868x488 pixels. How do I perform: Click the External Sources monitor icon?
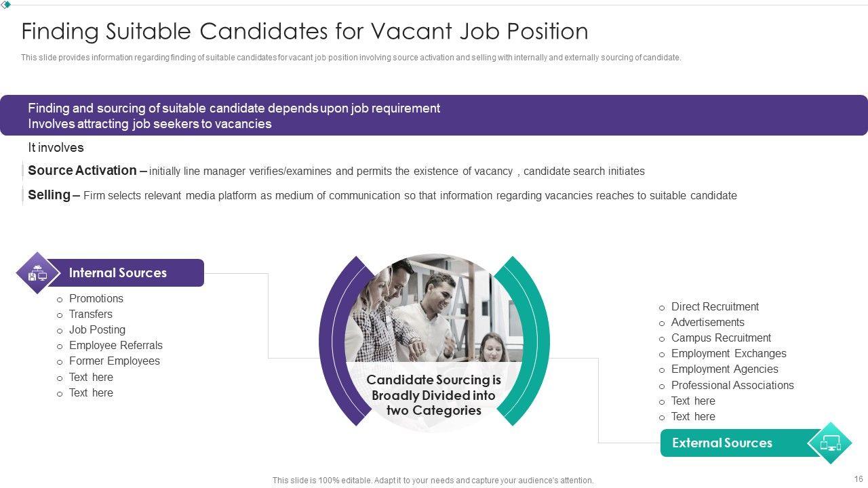click(830, 443)
